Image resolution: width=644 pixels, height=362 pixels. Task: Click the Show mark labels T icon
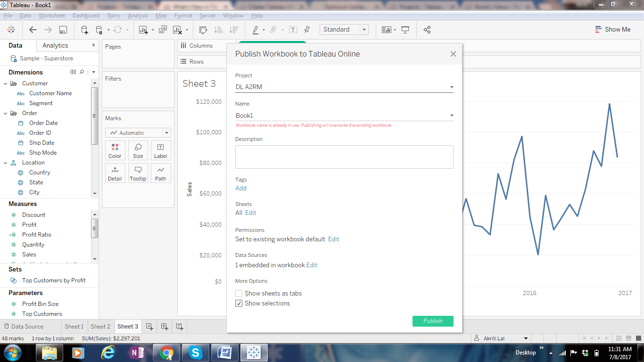click(x=293, y=30)
